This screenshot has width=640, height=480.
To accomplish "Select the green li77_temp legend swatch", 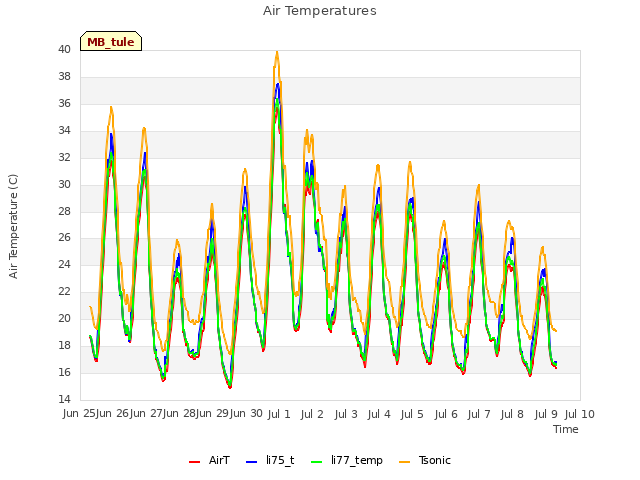I will [317, 461].
